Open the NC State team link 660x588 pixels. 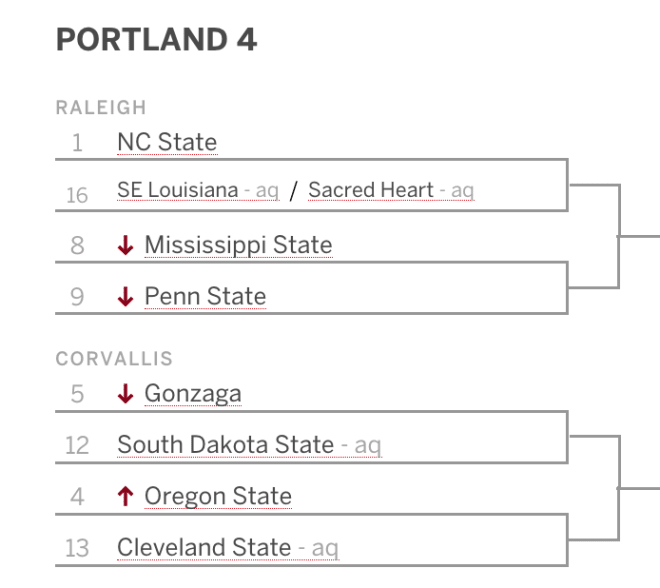(x=167, y=142)
